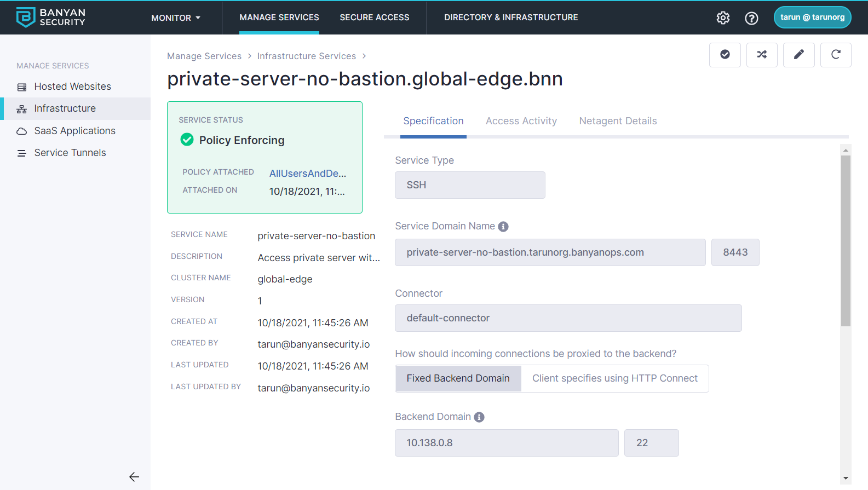
Task: Open Service Tunnels in the sidebar
Action: coord(70,153)
